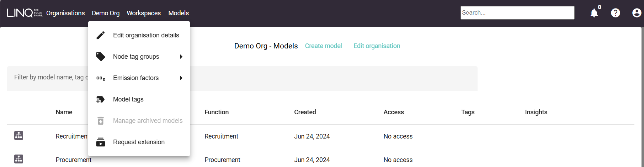Expand the Node tag groups submenu arrow

[x=181, y=57]
